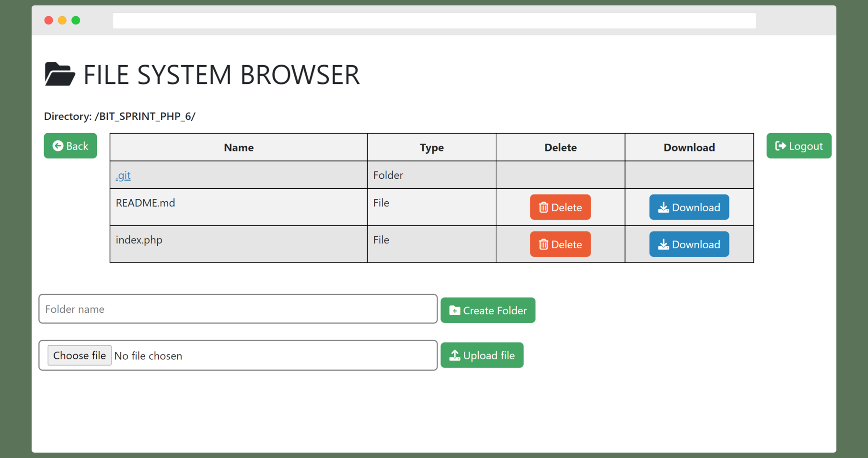Open the .git folder link

[123, 175]
